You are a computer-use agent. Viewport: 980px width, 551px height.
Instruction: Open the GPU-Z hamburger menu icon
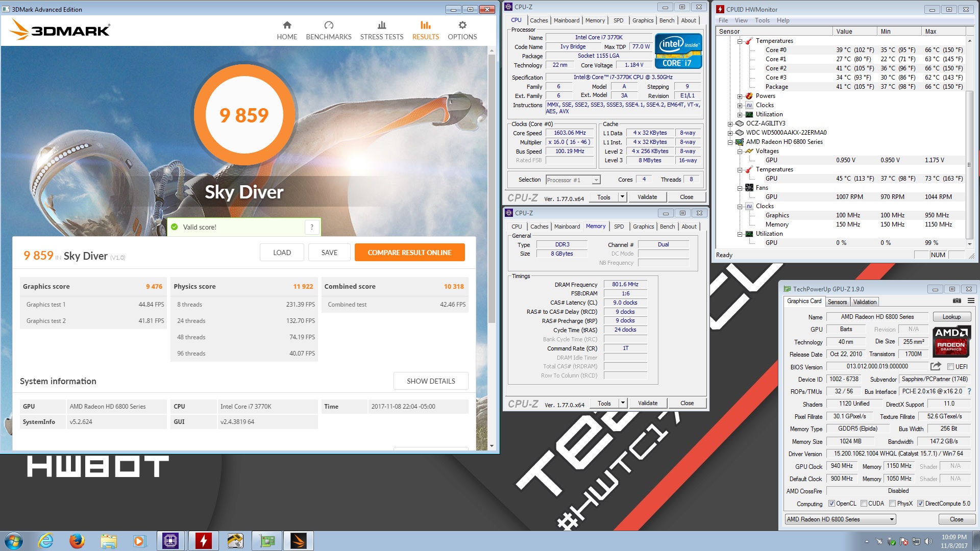[971, 301]
